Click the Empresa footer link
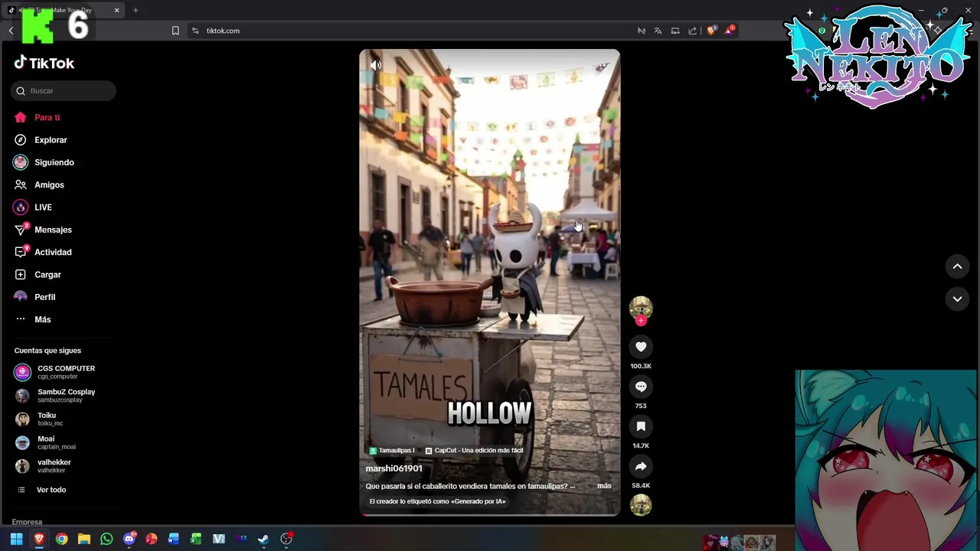The width and height of the screenshot is (980, 551). click(27, 522)
